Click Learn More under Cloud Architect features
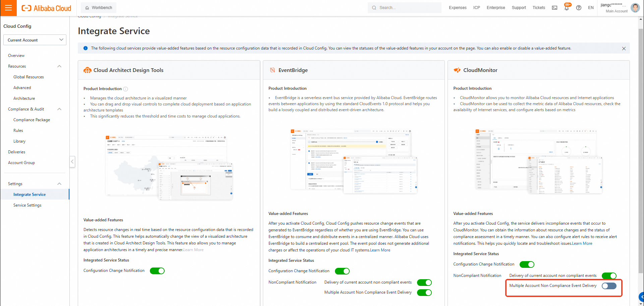 pyautogui.click(x=193, y=250)
